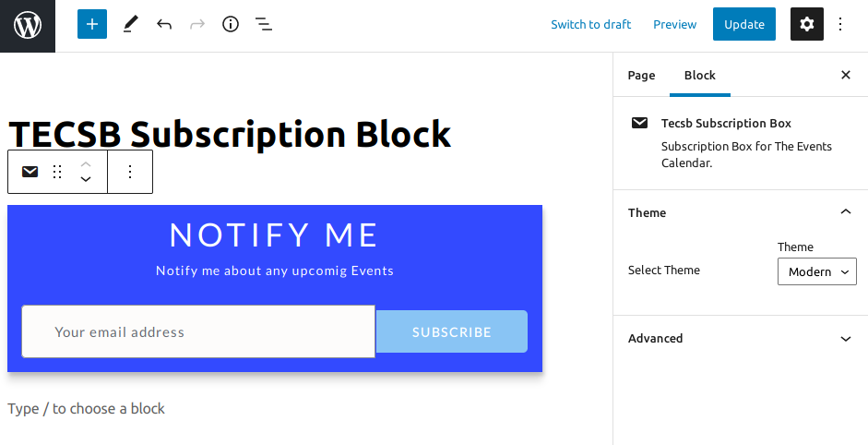The image size is (868, 445).
Task: Click the block drag handle icon
Action: click(x=57, y=172)
